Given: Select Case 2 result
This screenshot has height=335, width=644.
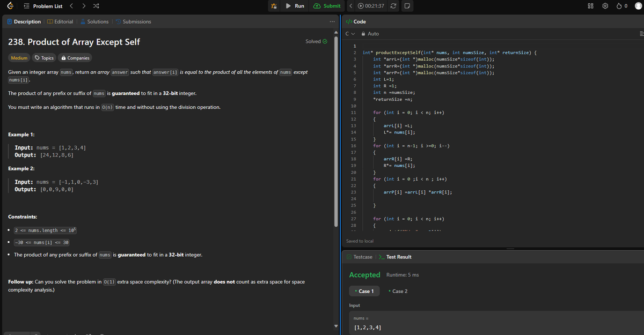Looking at the screenshot, I should [x=398, y=291].
